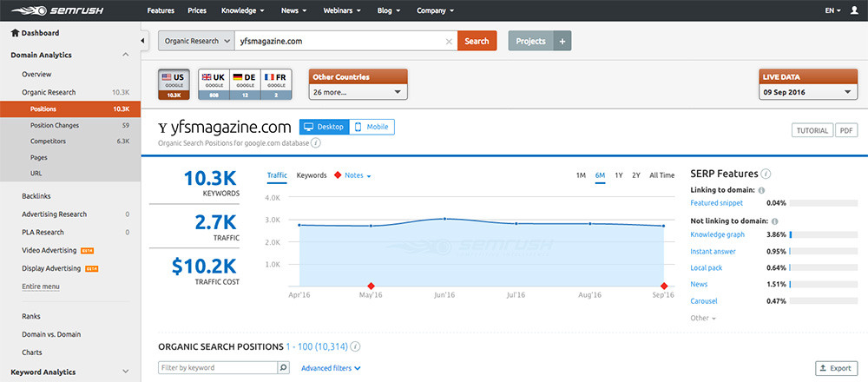The width and height of the screenshot is (868, 382).
Task: Open Prices in the top navigation
Action: pyautogui.click(x=198, y=10)
